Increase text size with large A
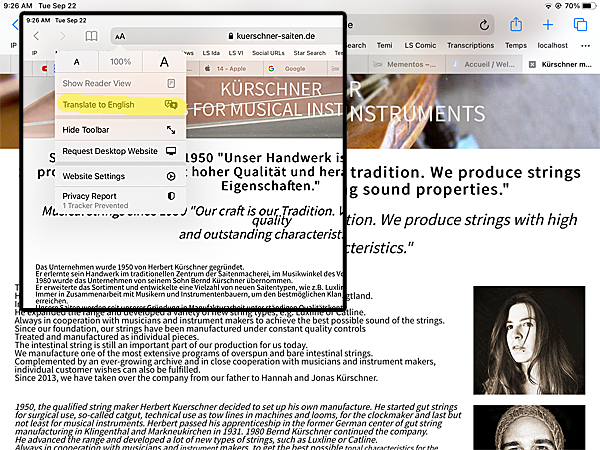 [164, 62]
